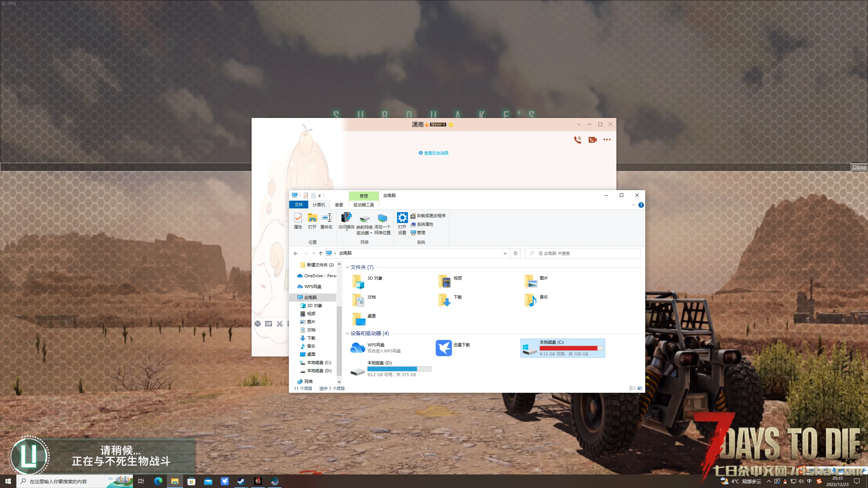Click the scissors screenshot tool in chat
Screen dimensions: 868x488
(279, 324)
